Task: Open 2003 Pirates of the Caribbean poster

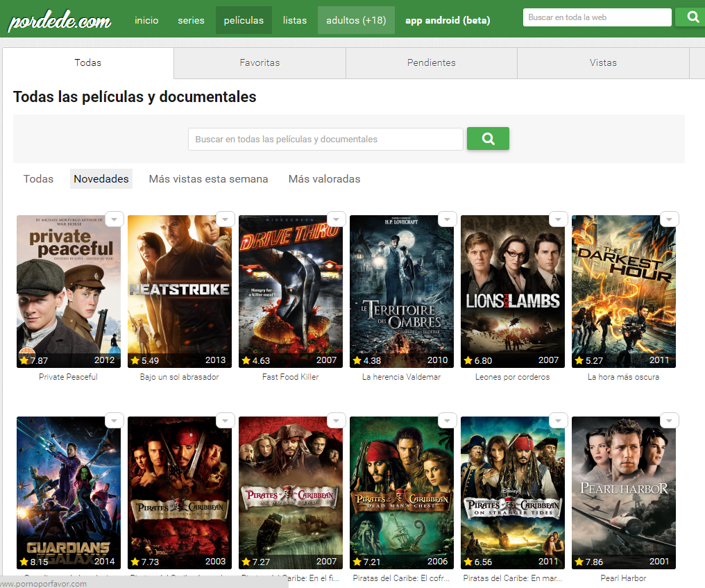Action: [x=180, y=493]
